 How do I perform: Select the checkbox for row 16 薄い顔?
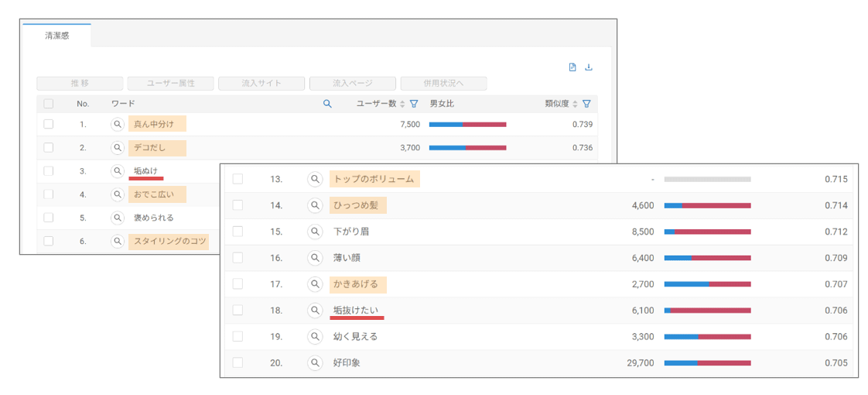(x=238, y=258)
